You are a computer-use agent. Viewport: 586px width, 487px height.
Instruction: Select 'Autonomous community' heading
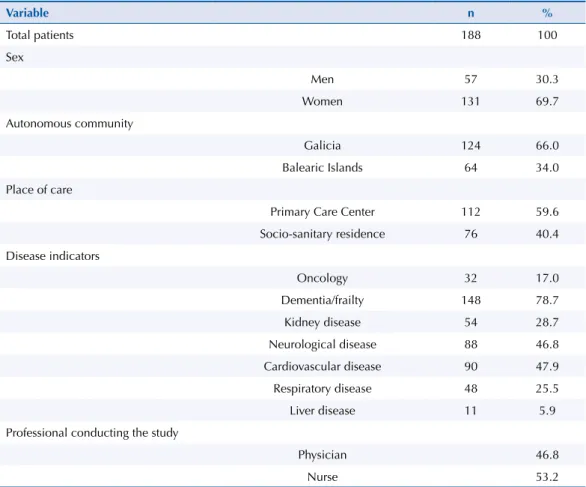tap(70, 124)
